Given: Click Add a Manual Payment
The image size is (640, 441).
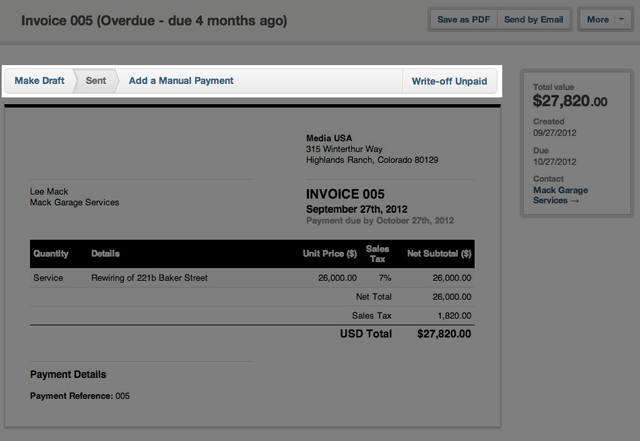Looking at the screenshot, I should click(181, 81).
